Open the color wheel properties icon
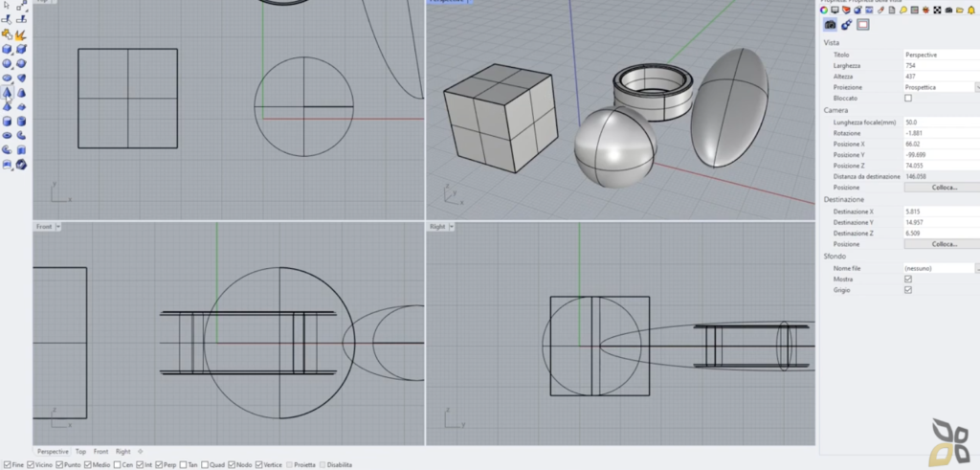The height and width of the screenshot is (470, 980). (x=824, y=10)
